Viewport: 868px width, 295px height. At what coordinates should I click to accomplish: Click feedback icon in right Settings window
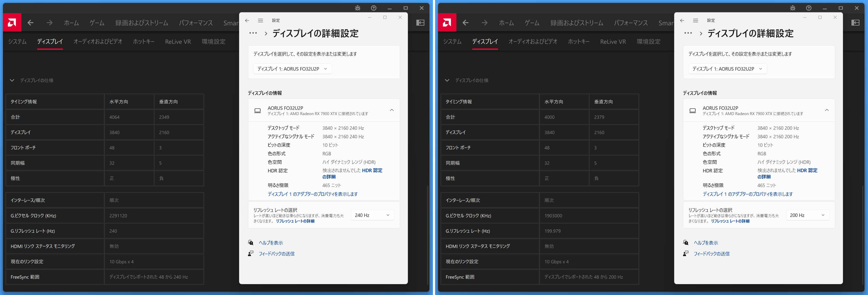tap(686, 254)
